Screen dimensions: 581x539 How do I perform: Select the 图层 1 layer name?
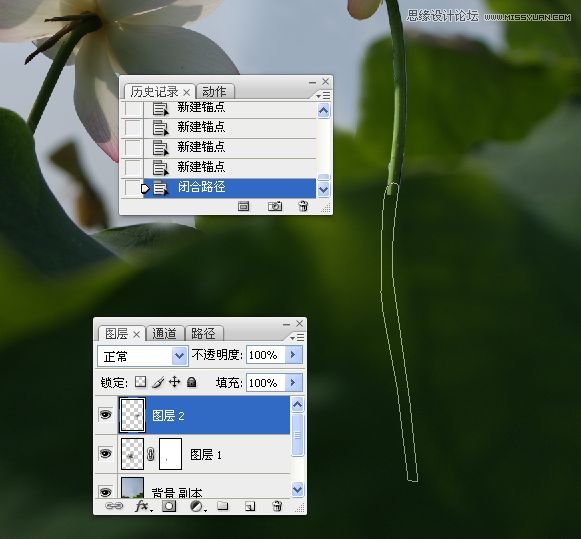(x=206, y=455)
